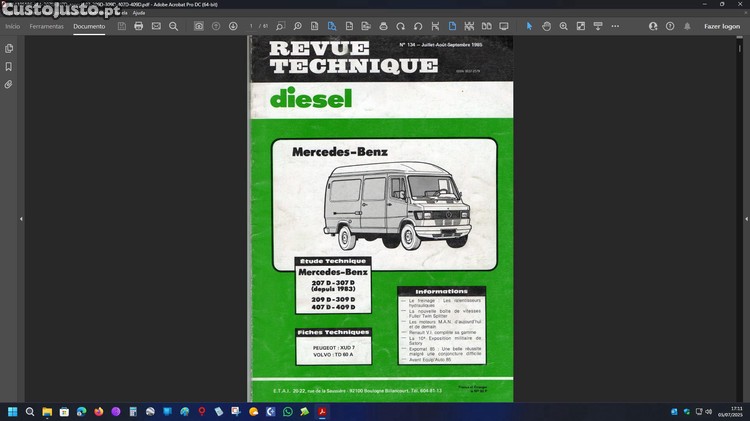The height and width of the screenshot is (421, 750).
Task: Open the Bookmarks panel in sidebar
Action: pos(9,66)
